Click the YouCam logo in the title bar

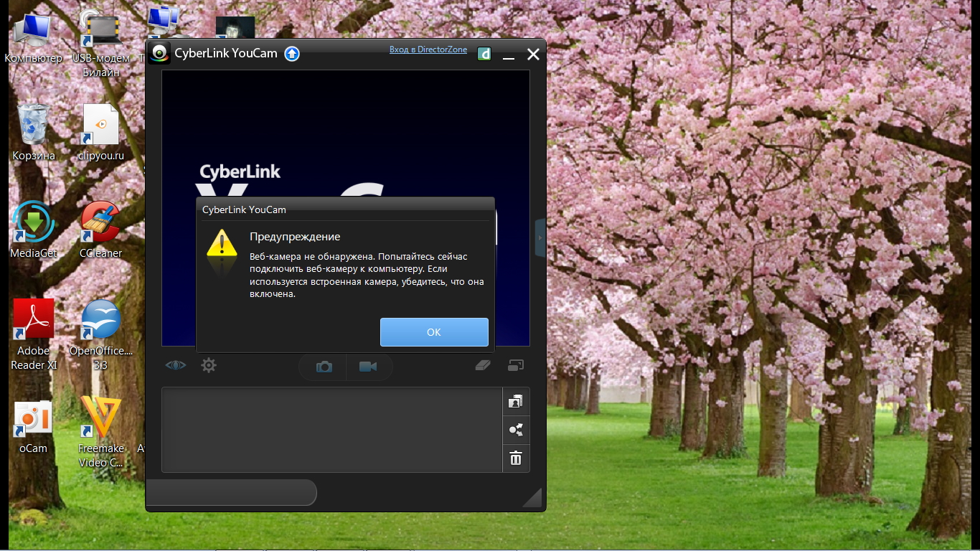(x=160, y=53)
